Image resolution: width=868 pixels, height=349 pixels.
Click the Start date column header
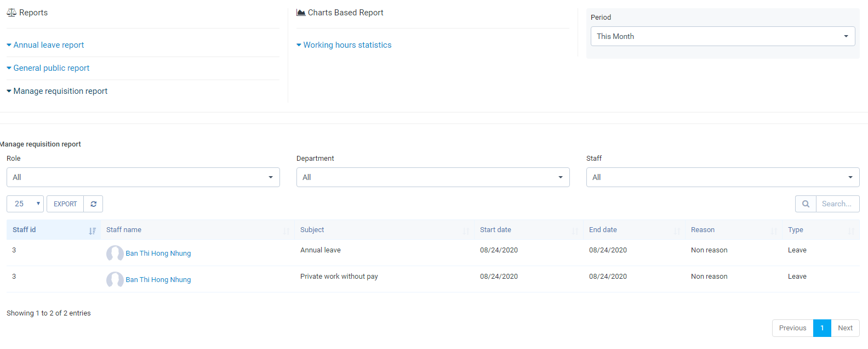click(x=529, y=230)
